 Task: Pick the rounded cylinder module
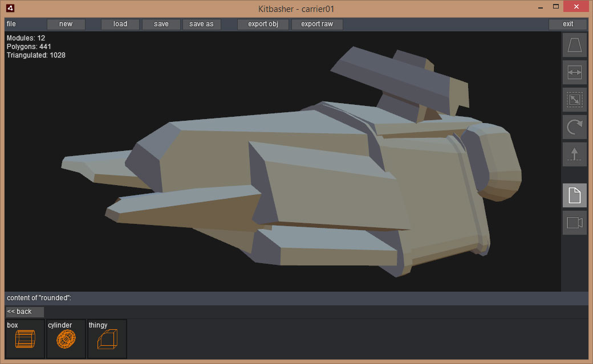click(x=66, y=339)
